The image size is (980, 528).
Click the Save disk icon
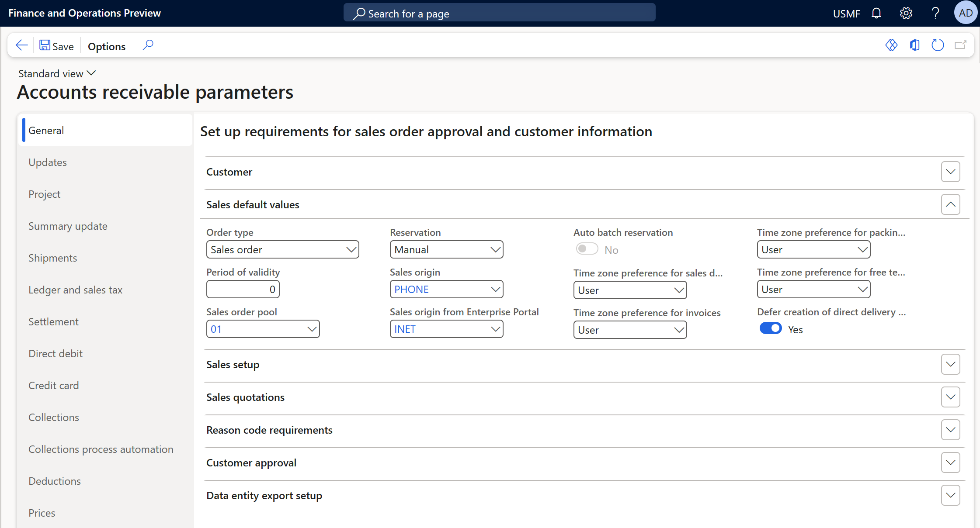(x=45, y=45)
